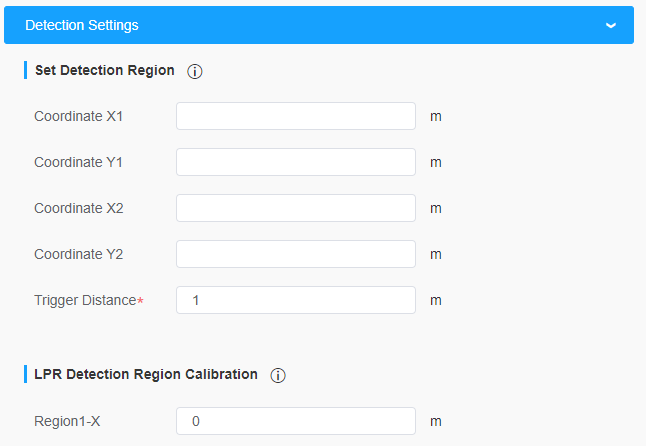Image resolution: width=646 pixels, height=446 pixels.
Task: Select the Region1-X input field
Action: (x=296, y=421)
